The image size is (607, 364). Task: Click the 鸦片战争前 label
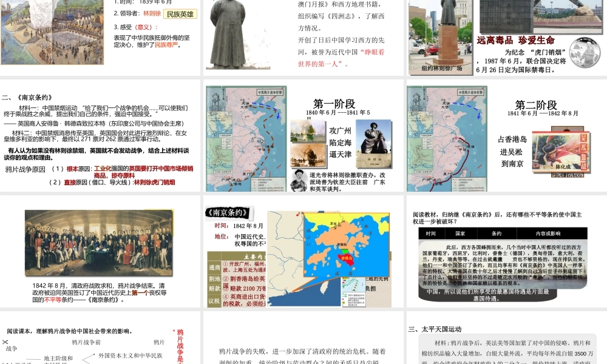point(86,342)
